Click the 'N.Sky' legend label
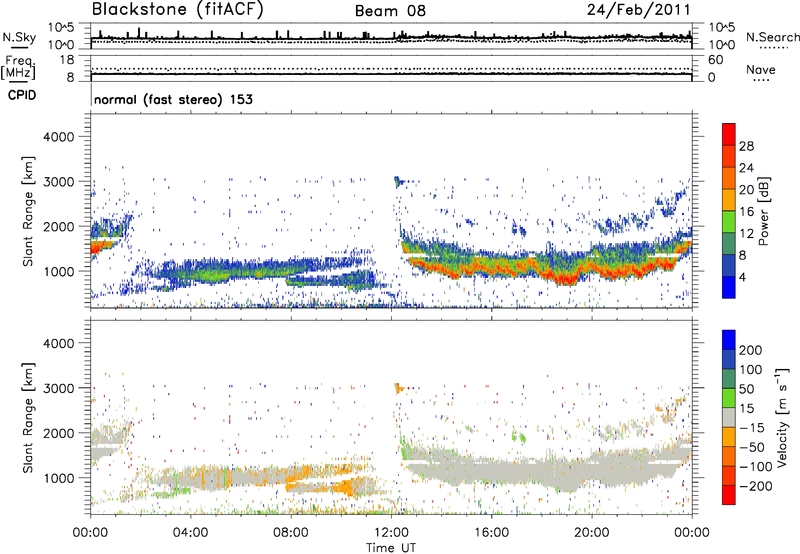This screenshot has width=800, height=554. (x=19, y=37)
